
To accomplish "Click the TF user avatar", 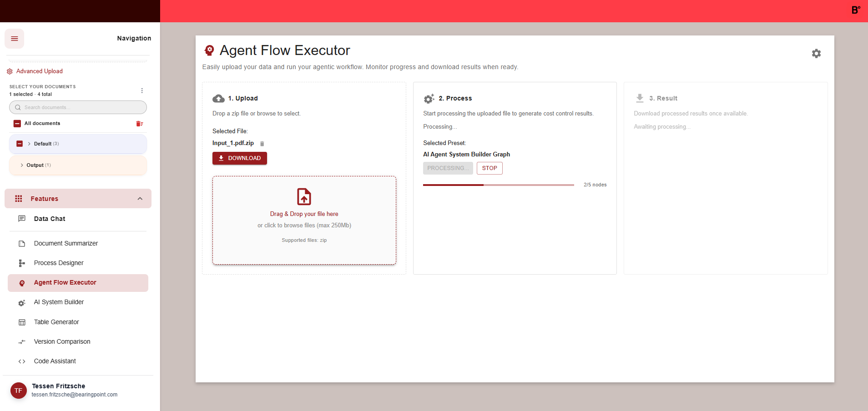I will pos(19,391).
